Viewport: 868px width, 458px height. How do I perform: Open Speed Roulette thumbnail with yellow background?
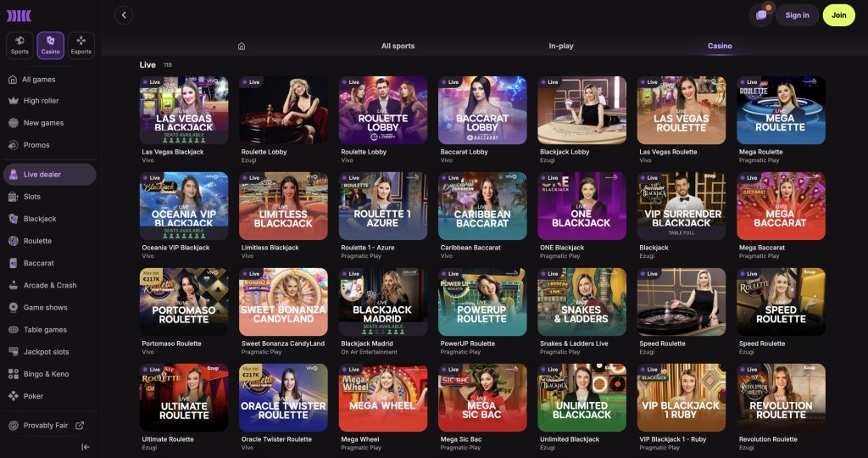[x=781, y=302]
